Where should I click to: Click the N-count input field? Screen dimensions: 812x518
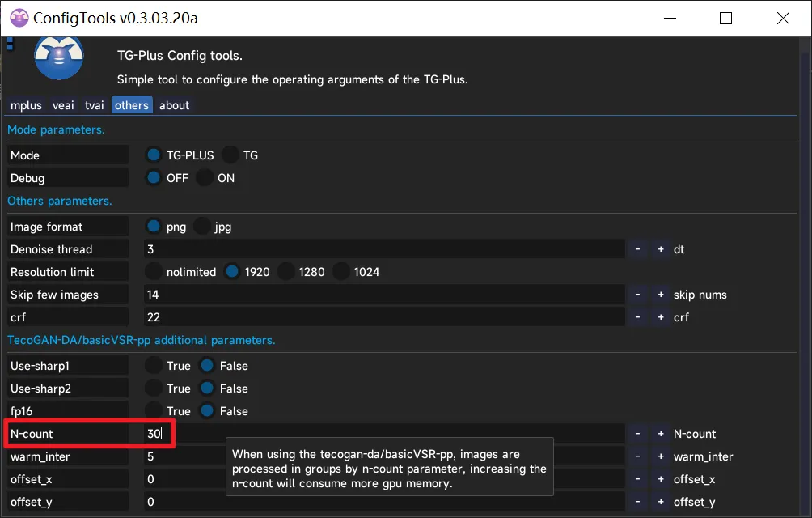coord(384,434)
